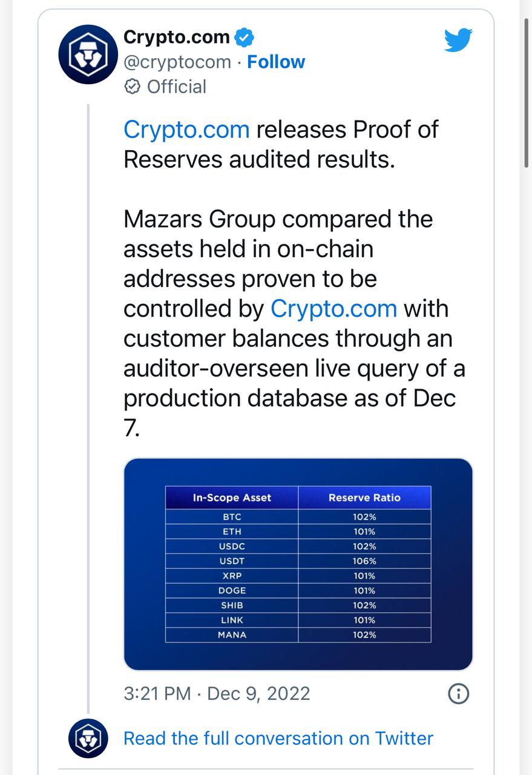
Task: Tap the BTC row in the table
Action: pyautogui.click(x=298, y=517)
